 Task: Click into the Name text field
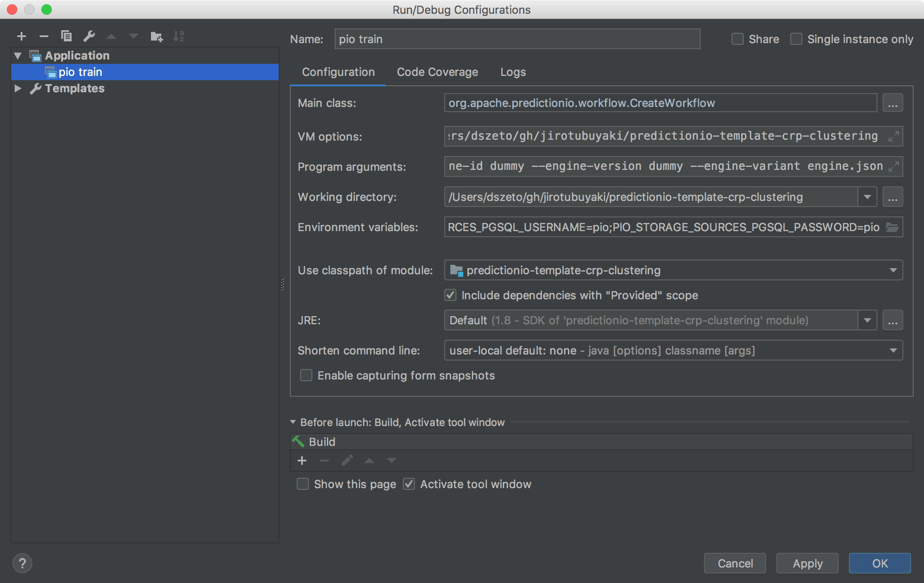click(517, 39)
